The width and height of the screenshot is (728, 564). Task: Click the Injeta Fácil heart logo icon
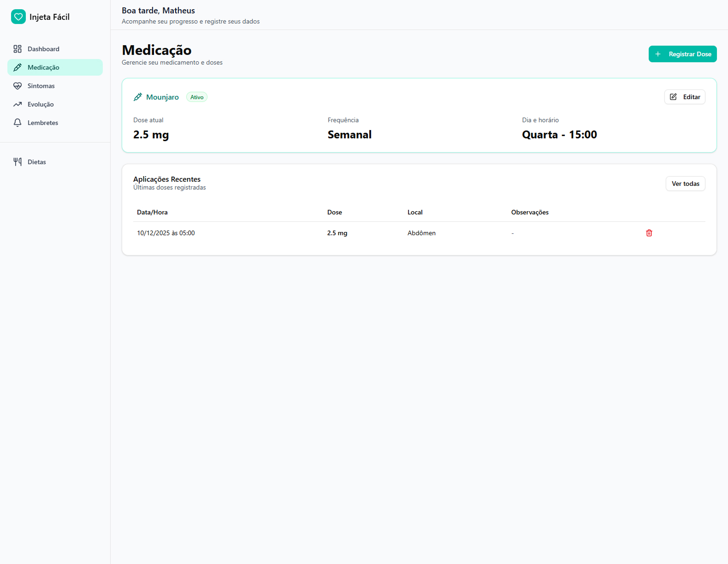pos(18,17)
